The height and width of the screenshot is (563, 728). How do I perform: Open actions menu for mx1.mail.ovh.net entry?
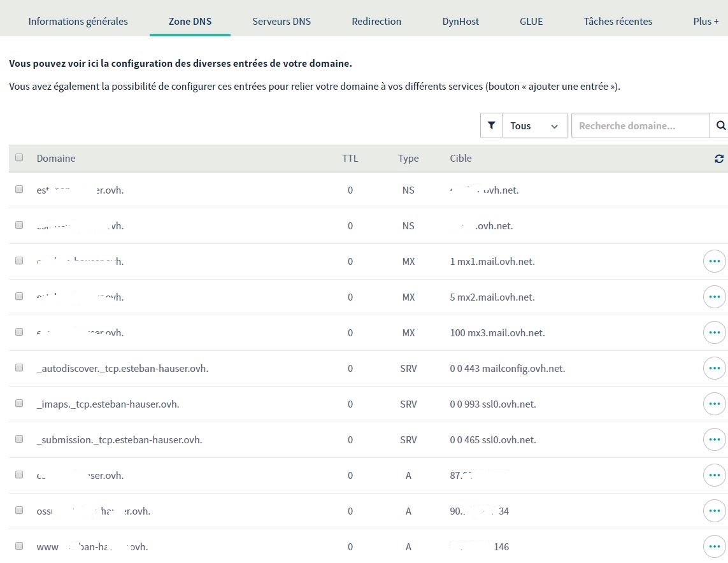[x=714, y=261]
